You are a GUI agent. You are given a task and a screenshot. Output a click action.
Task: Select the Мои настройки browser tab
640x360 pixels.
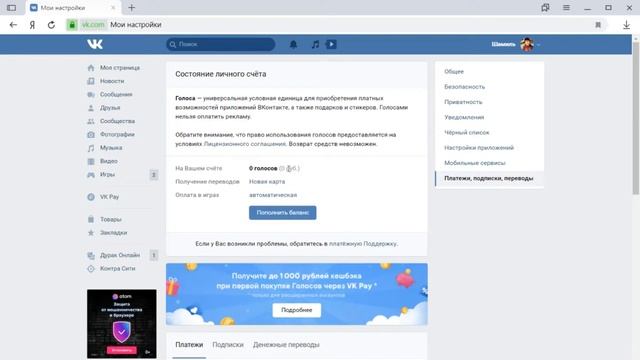click(x=73, y=8)
